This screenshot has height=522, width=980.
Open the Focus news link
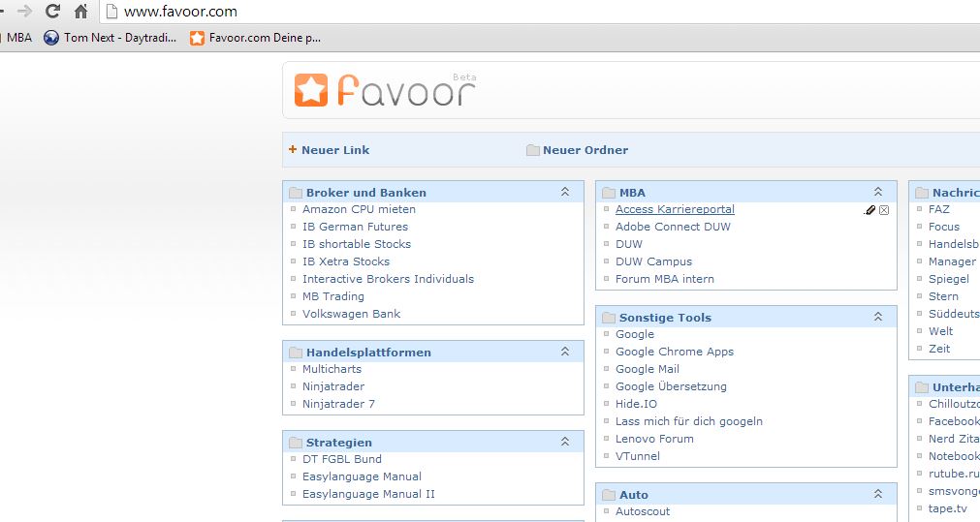coord(944,227)
